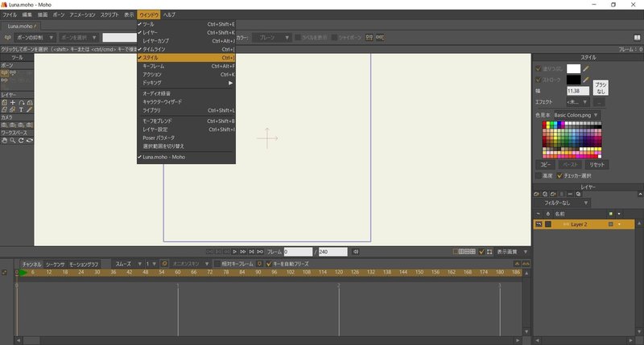Open the bone constraints dropdown
The image size is (644, 345).
pyautogui.click(x=35, y=37)
